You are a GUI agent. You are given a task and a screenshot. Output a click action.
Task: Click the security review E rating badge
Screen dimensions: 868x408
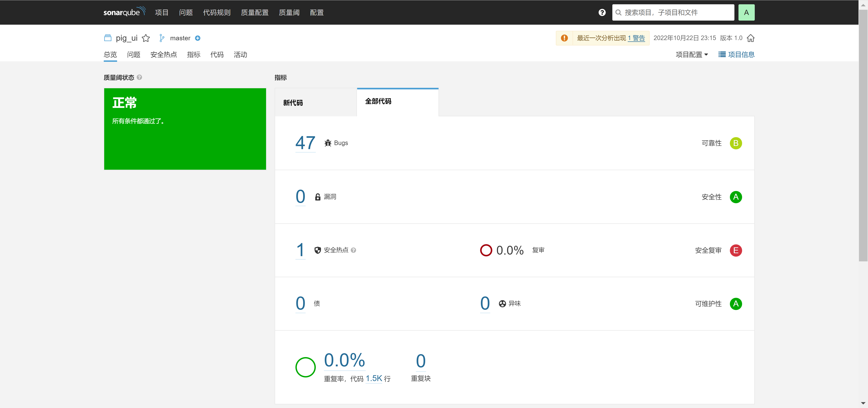736,251
